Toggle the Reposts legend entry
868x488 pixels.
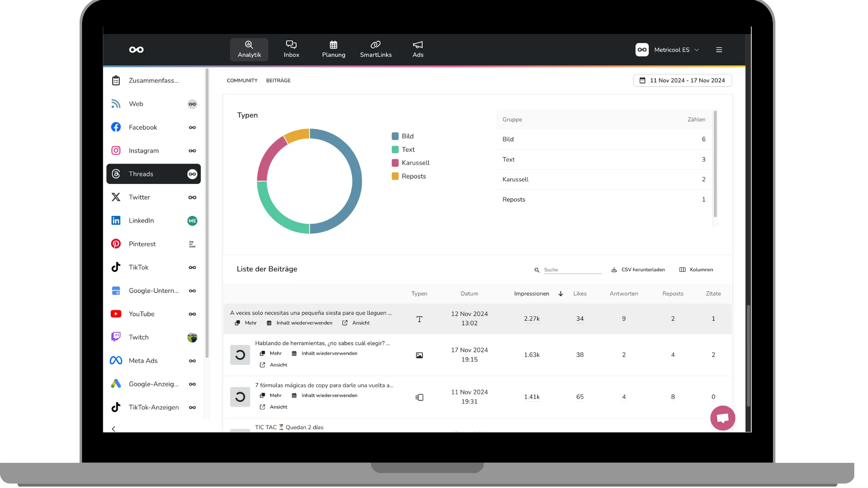[414, 176]
